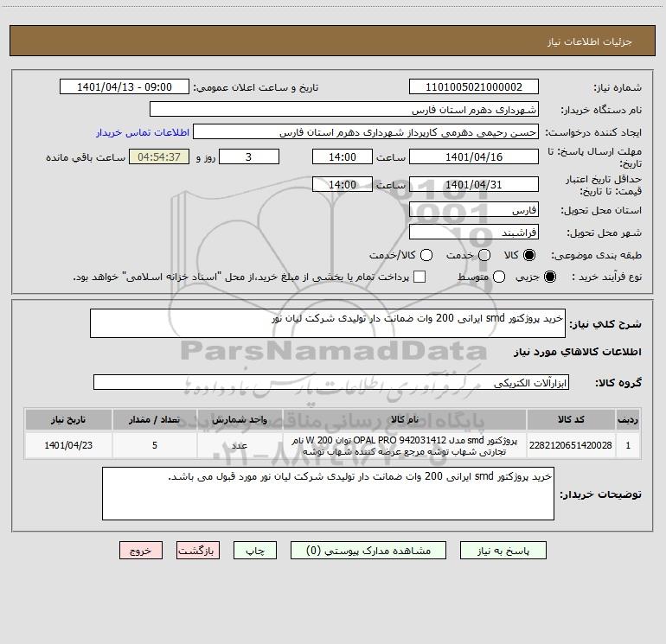Click the شرح کلی نیاز description box
666x644 pixels.
[328, 323]
